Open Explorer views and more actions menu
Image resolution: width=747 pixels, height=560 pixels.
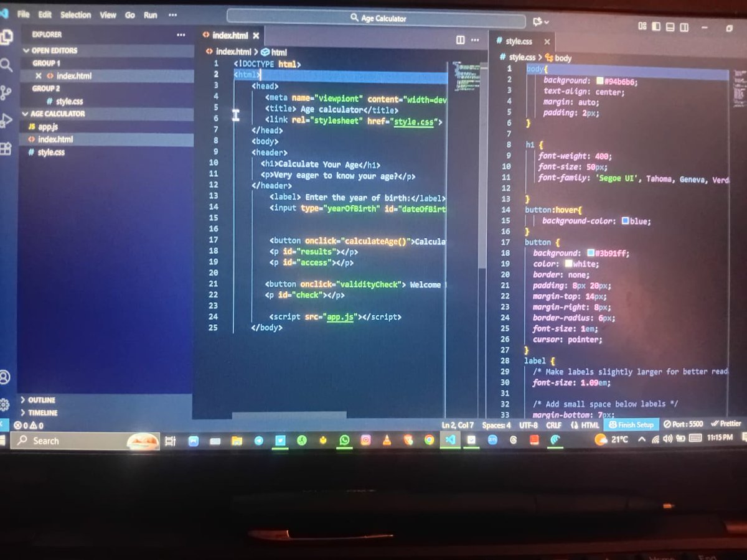[181, 35]
